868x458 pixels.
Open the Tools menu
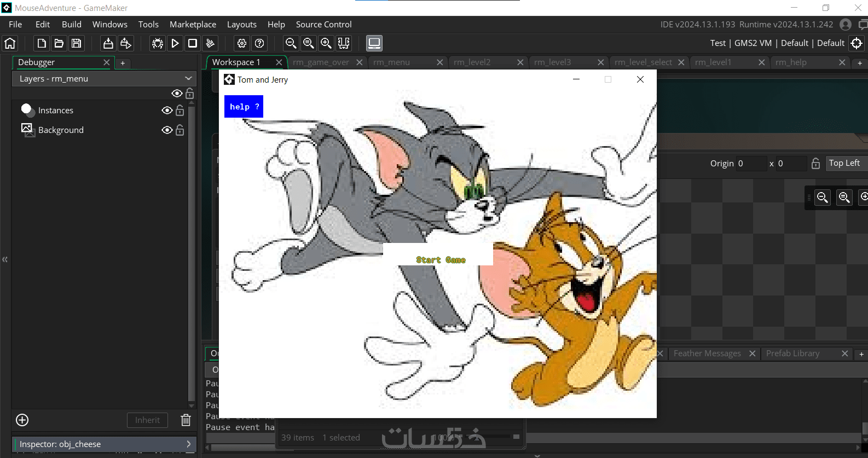(x=148, y=25)
